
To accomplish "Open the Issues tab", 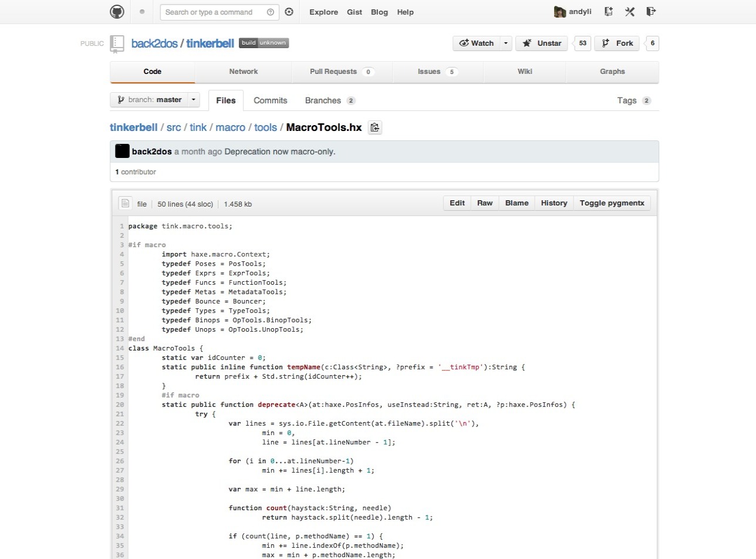I will (438, 72).
